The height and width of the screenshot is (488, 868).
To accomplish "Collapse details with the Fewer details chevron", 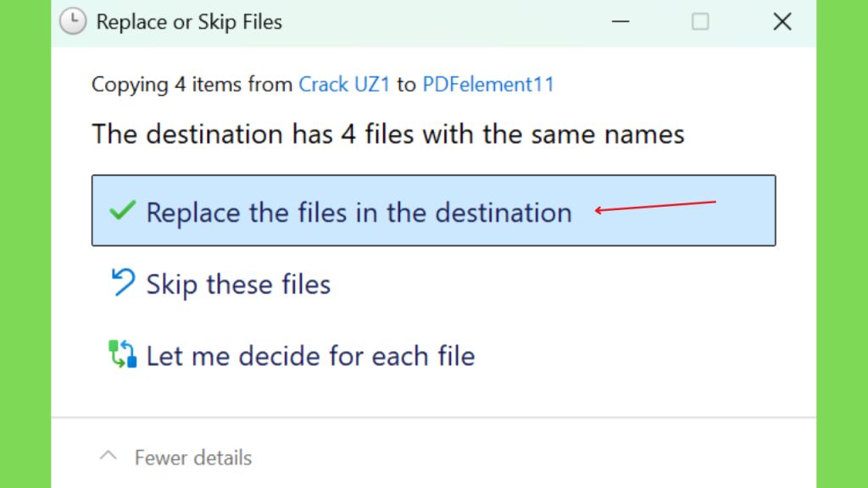I will pos(108,457).
